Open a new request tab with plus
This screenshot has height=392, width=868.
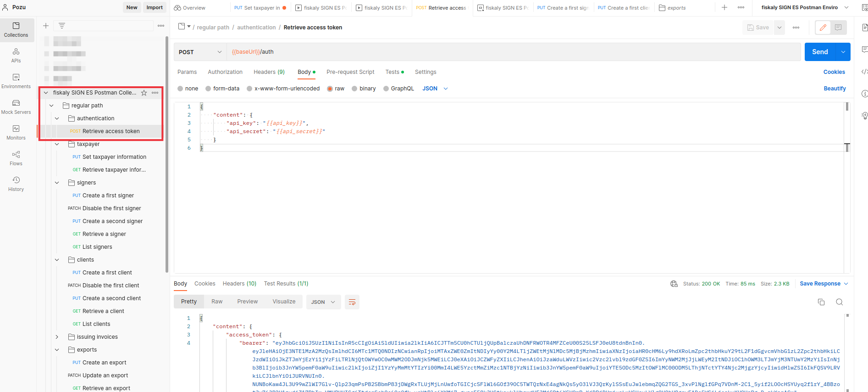[x=724, y=7]
